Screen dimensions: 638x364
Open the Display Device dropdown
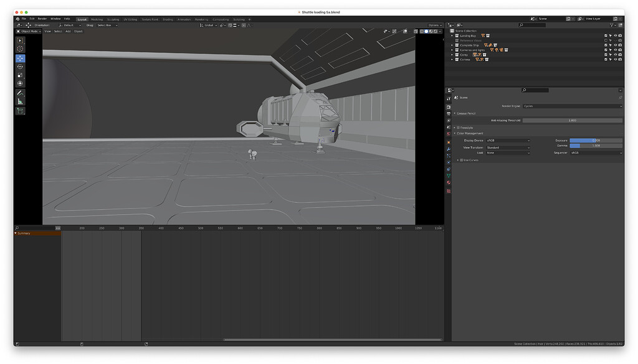tap(508, 141)
